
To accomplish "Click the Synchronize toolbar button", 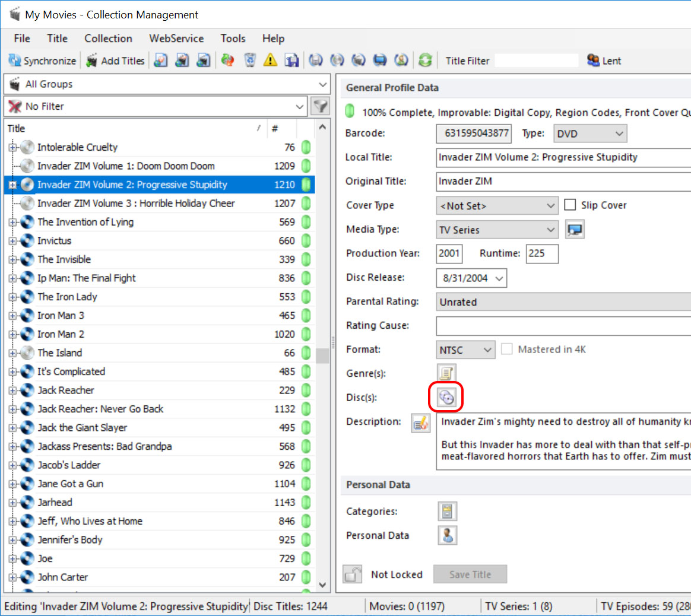I will pyautogui.click(x=42, y=61).
